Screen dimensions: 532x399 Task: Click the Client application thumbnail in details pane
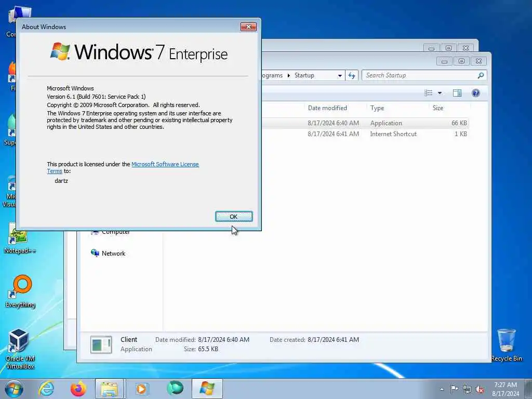click(x=101, y=345)
